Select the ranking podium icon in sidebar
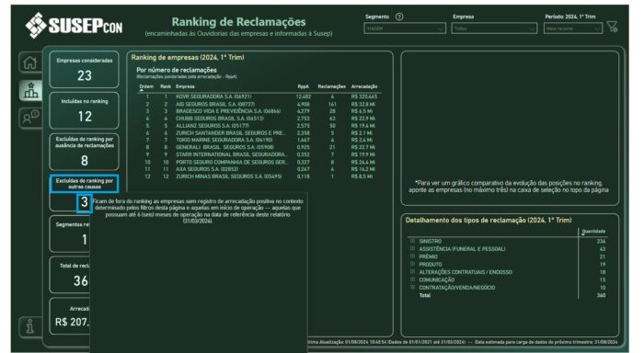The height and width of the screenshot is (353, 644). tap(30, 90)
